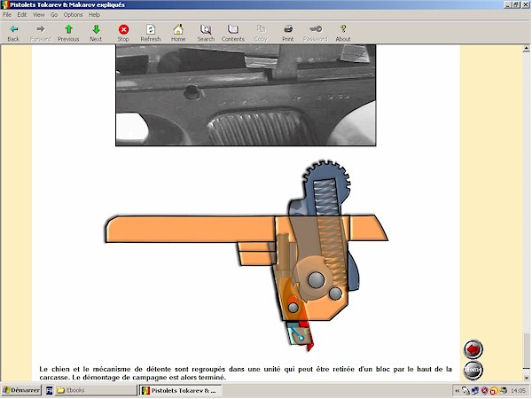Open the Options menu
The width and height of the screenshot is (532, 399).
(73, 14)
